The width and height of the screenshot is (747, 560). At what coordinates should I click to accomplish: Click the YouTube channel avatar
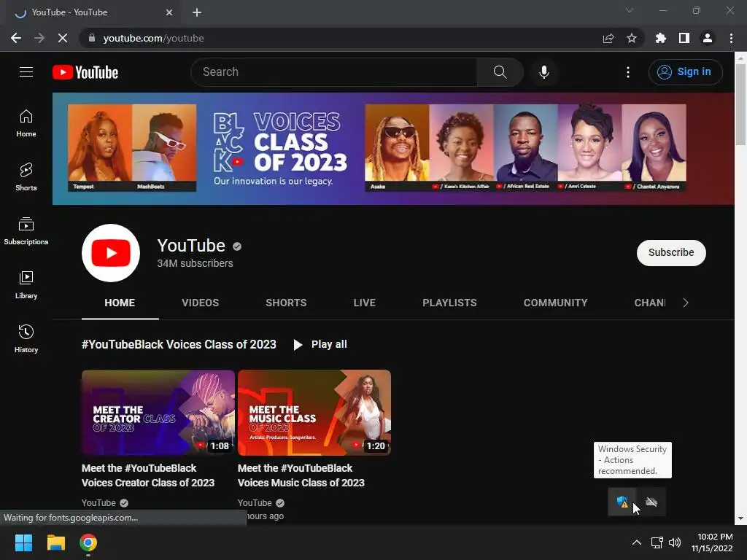(x=111, y=253)
